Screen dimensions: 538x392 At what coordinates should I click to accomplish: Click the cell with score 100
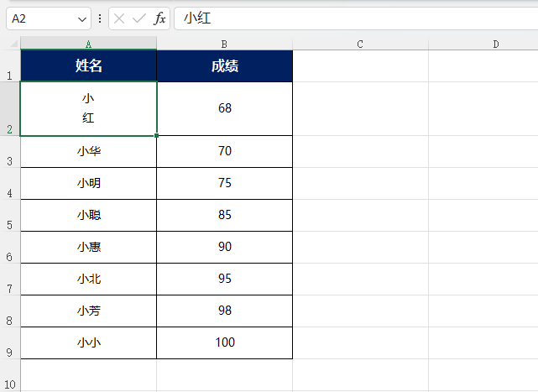(224, 343)
